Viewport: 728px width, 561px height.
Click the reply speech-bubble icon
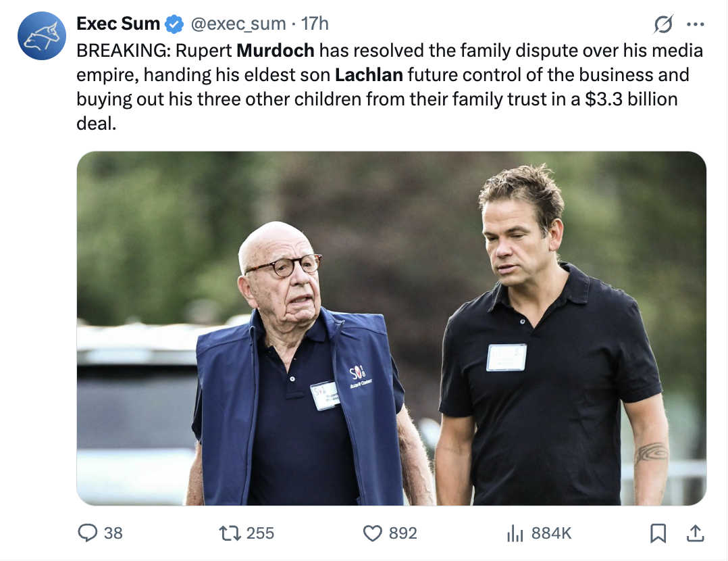88,533
